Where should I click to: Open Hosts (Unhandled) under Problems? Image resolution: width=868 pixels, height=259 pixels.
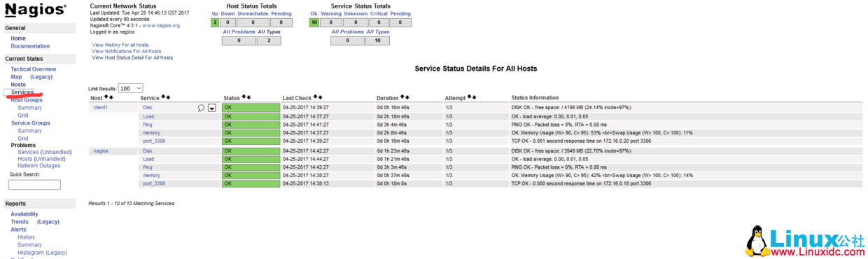point(41,159)
